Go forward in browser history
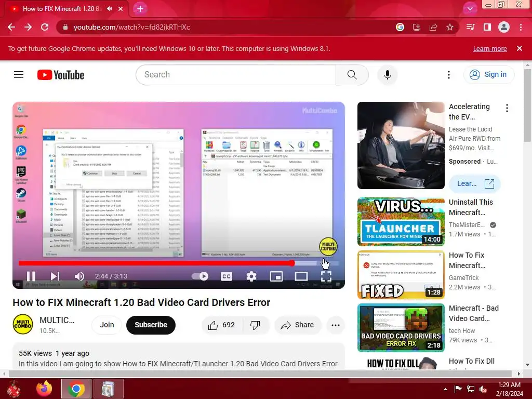The image size is (532, 399). coord(28,27)
